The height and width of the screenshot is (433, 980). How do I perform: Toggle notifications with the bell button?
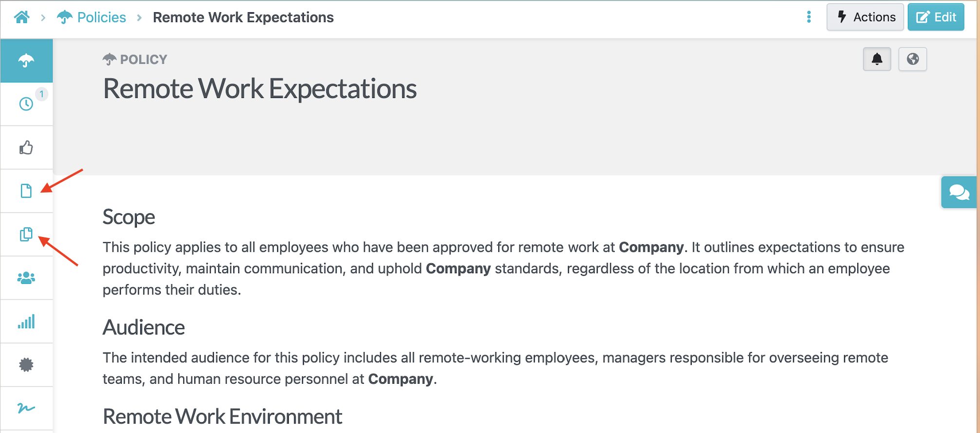click(x=877, y=59)
